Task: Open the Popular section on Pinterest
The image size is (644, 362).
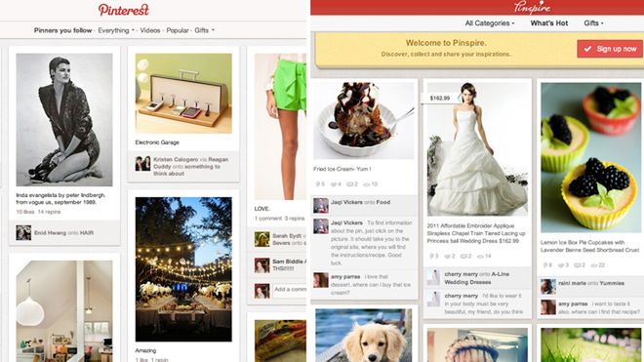Action: tap(178, 30)
